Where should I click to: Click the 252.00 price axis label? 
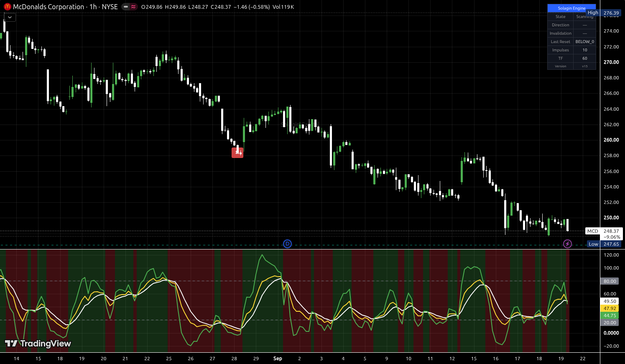(611, 202)
